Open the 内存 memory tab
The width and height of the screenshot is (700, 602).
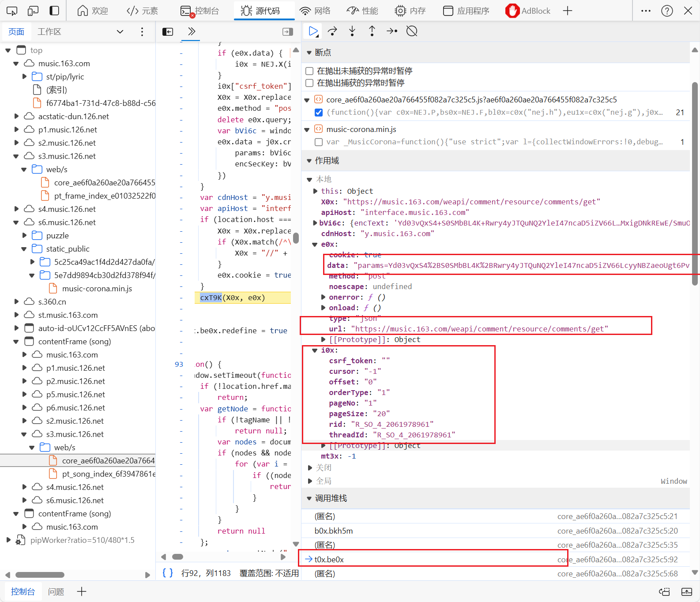pos(410,11)
